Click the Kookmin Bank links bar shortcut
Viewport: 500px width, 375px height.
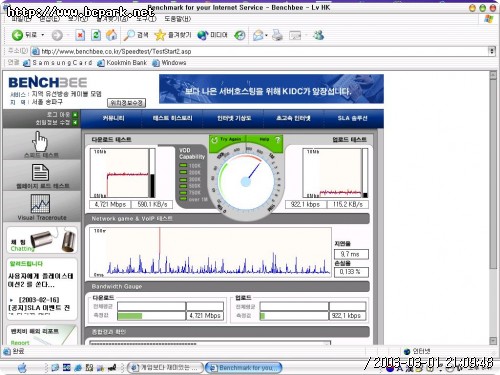pyautogui.click(x=122, y=63)
